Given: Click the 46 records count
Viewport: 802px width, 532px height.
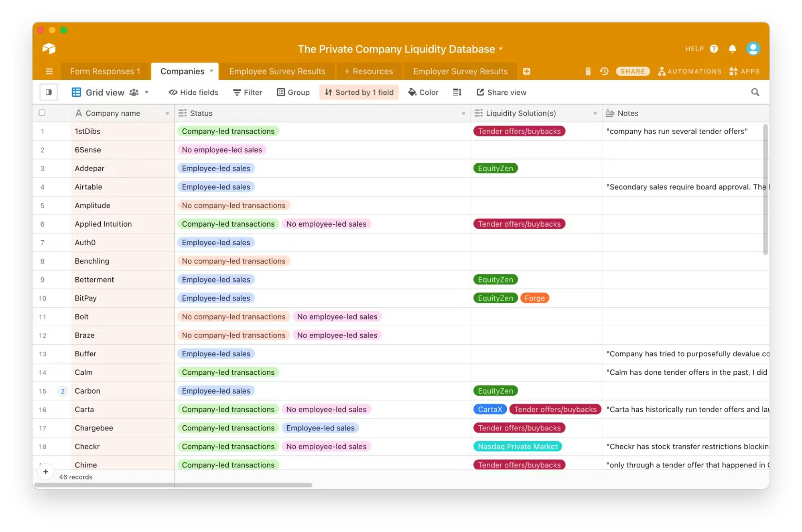Looking at the screenshot, I should pos(75,477).
